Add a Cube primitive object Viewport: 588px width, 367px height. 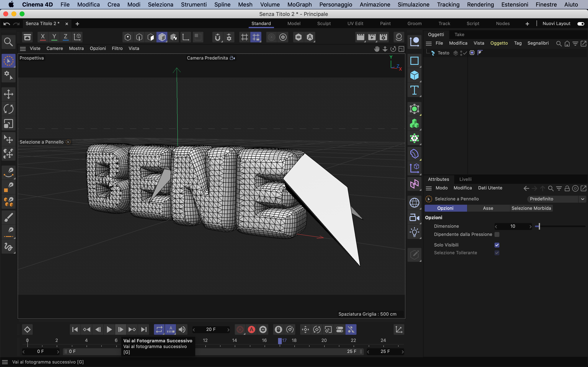(414, 75)
